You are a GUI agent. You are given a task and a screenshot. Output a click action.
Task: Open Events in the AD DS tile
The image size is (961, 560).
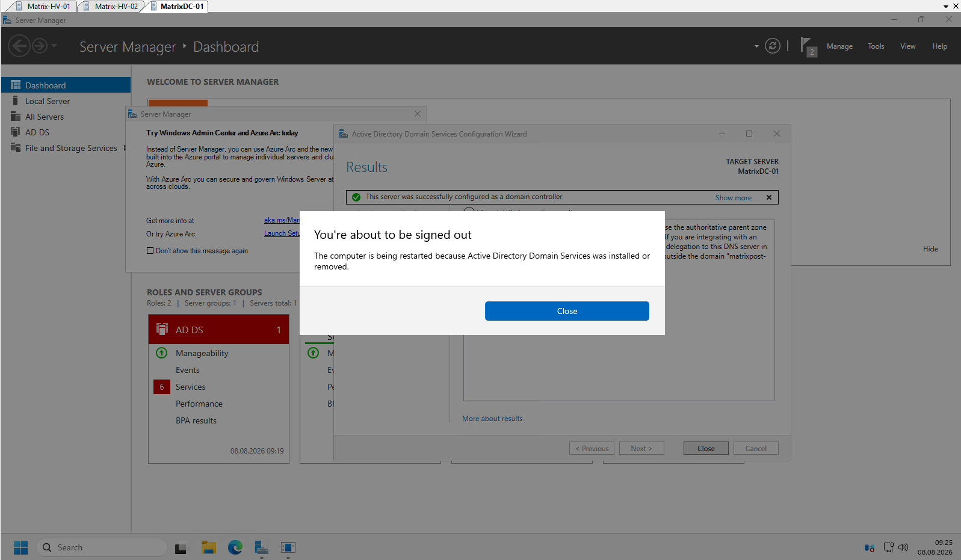point(188,370)
